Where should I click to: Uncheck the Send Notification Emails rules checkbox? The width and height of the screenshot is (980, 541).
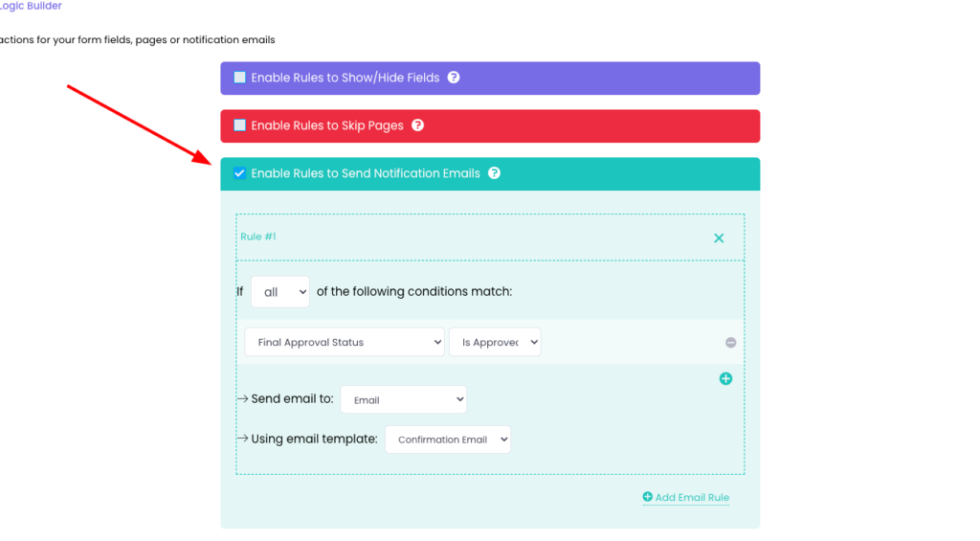(240, 173)
